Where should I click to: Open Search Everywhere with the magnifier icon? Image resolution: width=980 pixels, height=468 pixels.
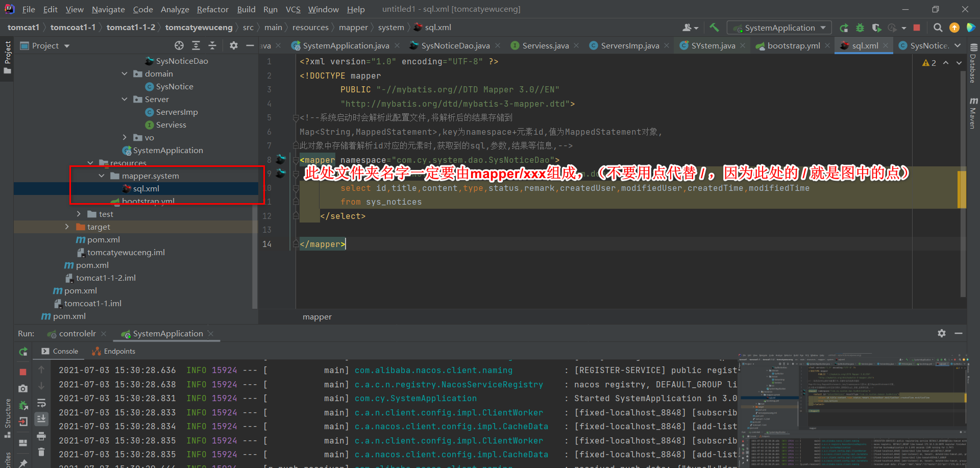938,28
